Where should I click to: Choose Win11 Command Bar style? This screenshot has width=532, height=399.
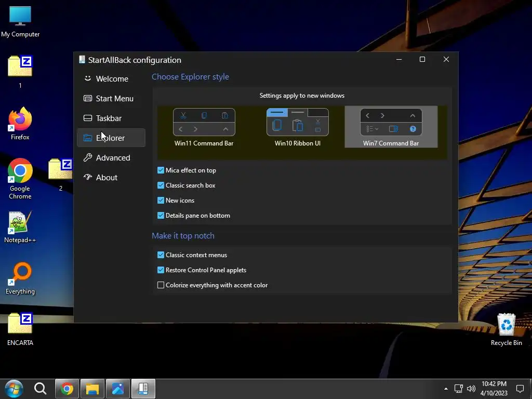click(x=204, y=127)
